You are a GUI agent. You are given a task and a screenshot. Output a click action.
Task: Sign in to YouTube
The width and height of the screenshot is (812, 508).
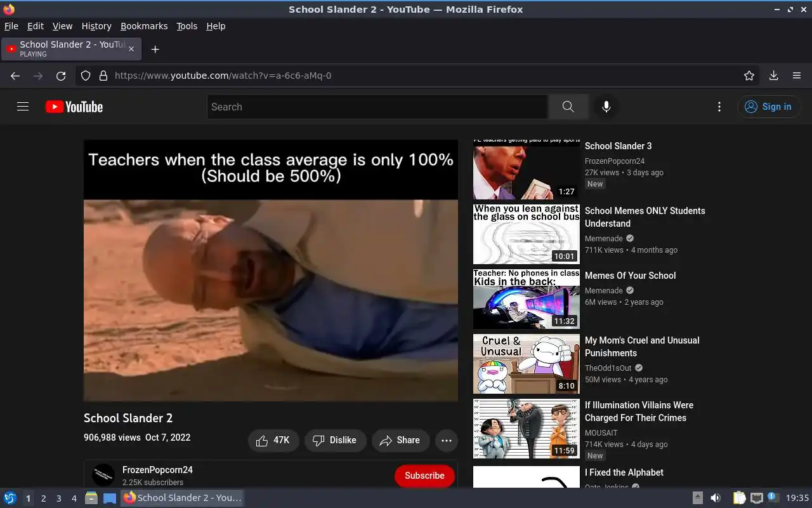click(769, 107)
